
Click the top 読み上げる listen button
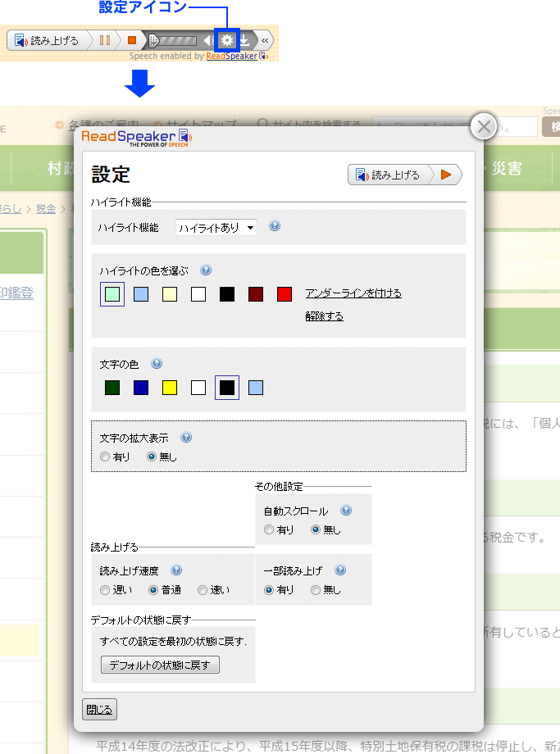tap(48, 40)
